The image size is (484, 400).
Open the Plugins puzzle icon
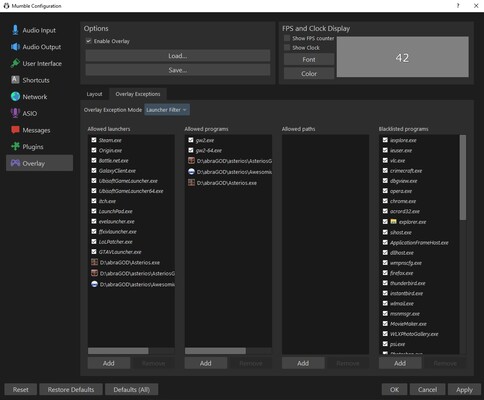coord(15,146)
